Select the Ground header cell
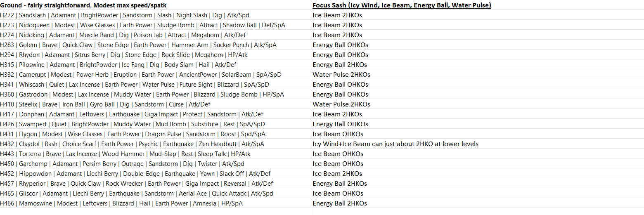 tap(156, 5)
